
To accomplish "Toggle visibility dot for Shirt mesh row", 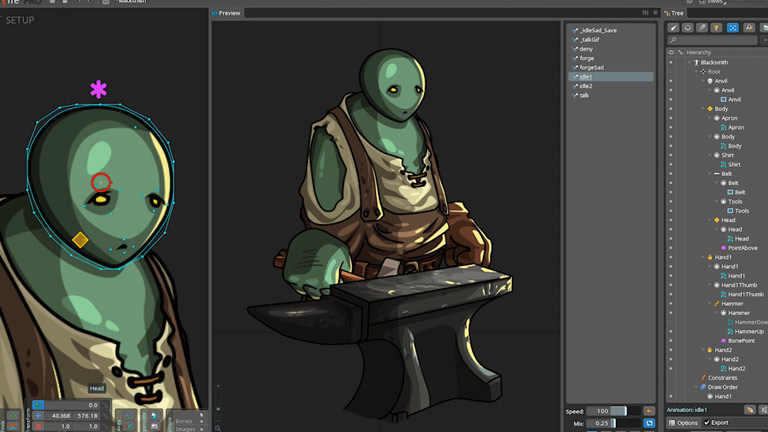I will tap(671, 165).
